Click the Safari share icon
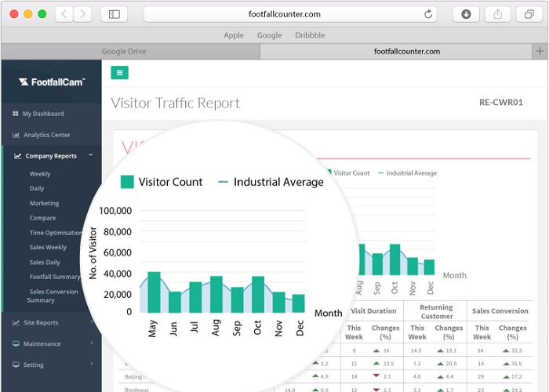The image size is (549, 392). point(497,14)
